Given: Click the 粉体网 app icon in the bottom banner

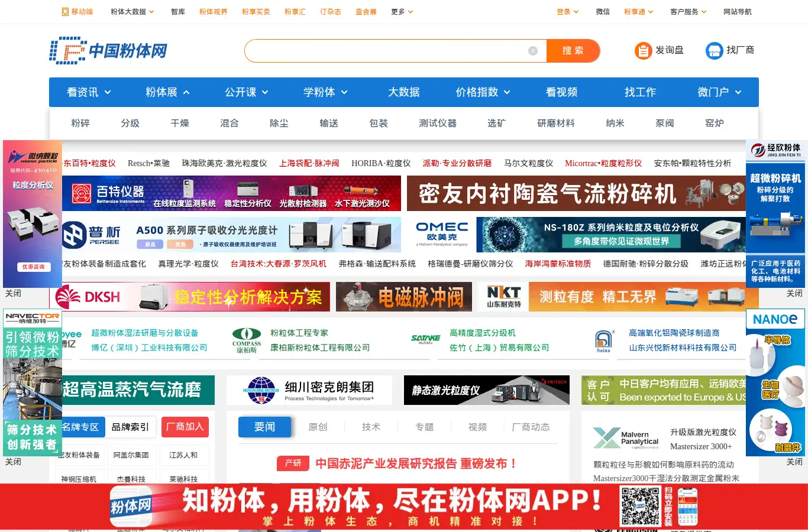Looking at the screenshot, I should point(131,506).
